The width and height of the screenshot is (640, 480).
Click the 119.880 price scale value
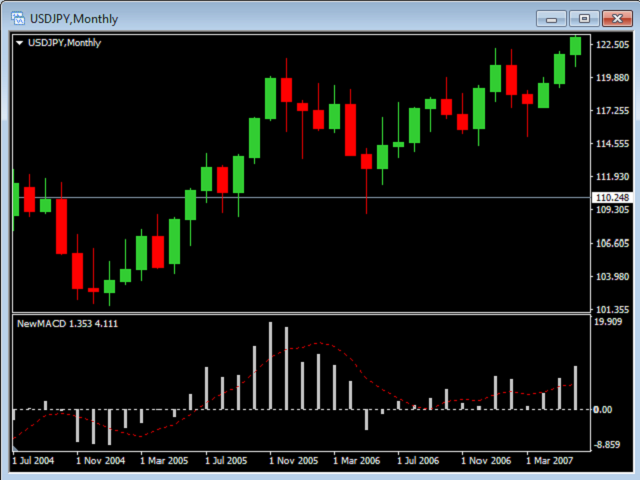[x=612, y=78]
